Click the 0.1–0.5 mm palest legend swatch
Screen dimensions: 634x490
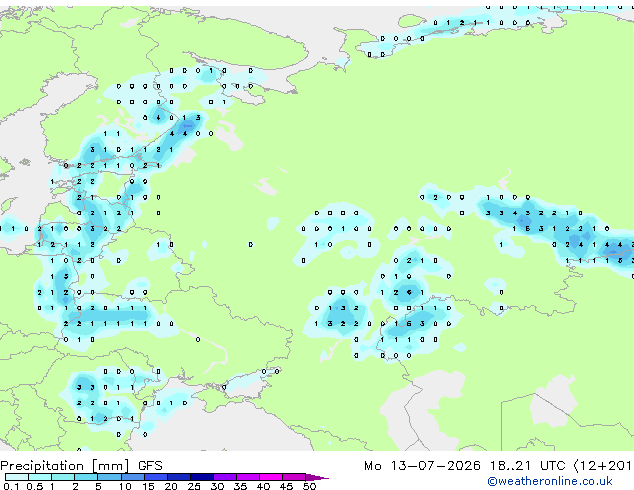(x=17, y=477)
